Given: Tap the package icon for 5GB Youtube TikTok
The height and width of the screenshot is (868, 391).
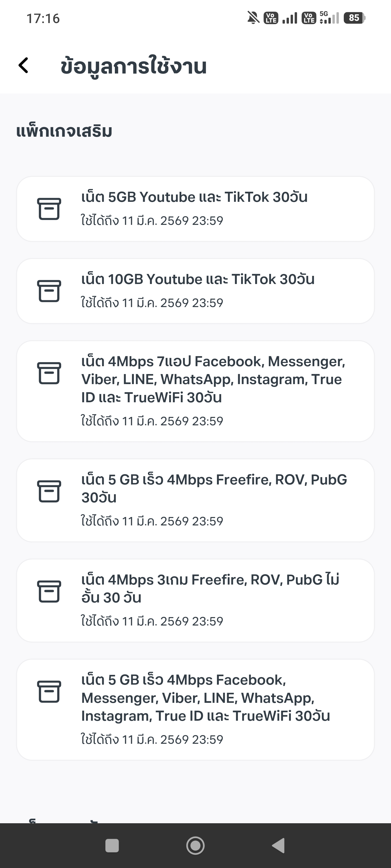Looking at the screenshot, I should (x=49, y=209).
